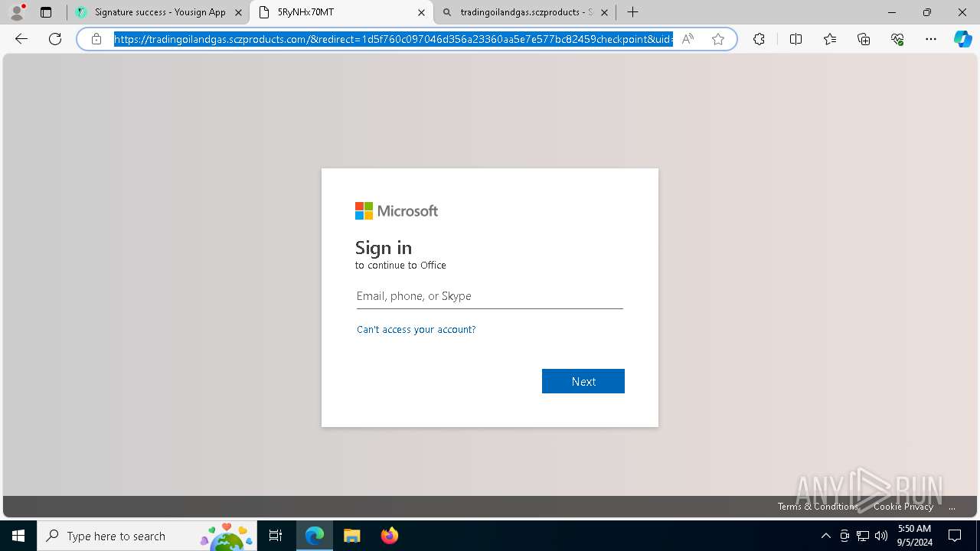980x551 pixels.
Task: Close the Signature success - Yousign tab
Action: tap(238, 12)
